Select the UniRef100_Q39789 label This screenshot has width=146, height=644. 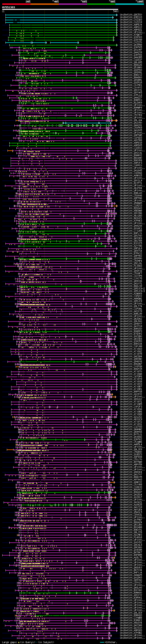(x=131, y=40)
